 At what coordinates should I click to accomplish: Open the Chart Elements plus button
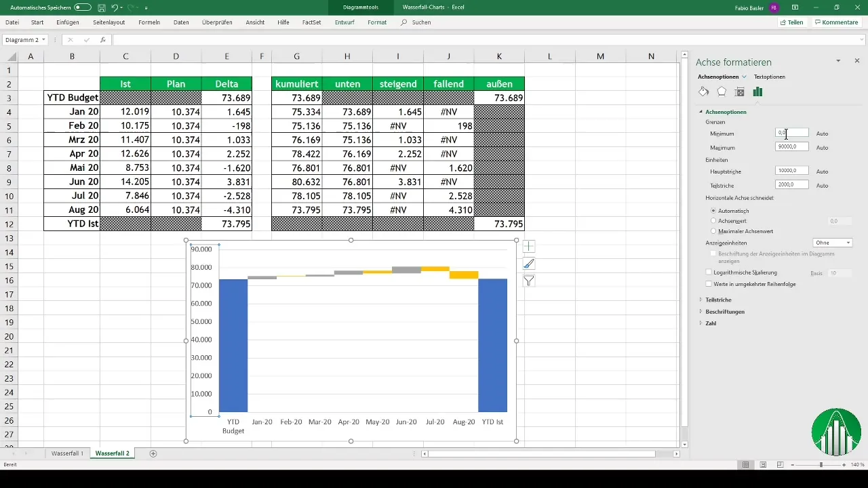pos(529,247)
